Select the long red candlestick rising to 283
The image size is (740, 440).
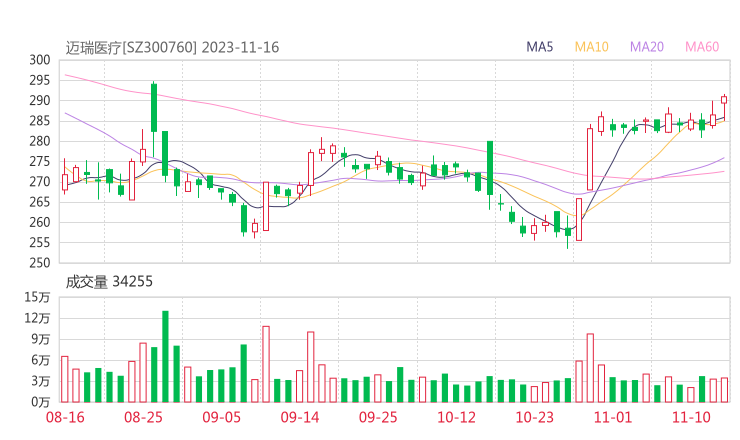[x=590, y=159]
